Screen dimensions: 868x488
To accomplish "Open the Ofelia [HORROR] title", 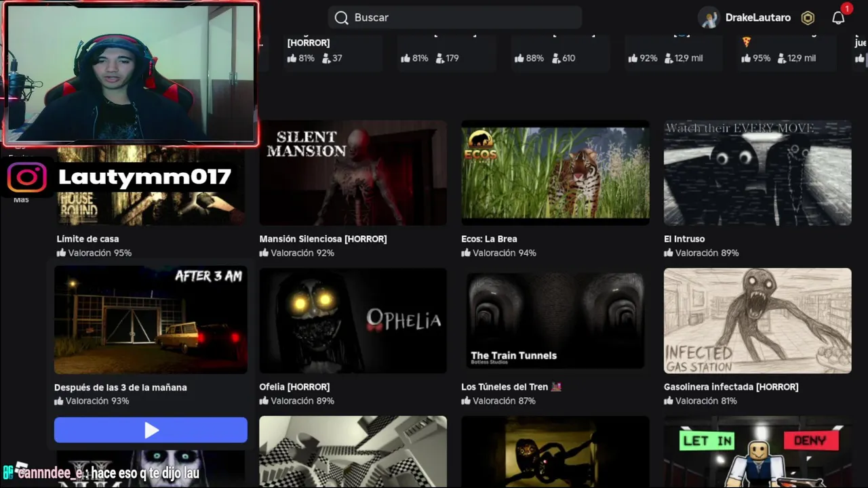I will [x=294, y=387].
